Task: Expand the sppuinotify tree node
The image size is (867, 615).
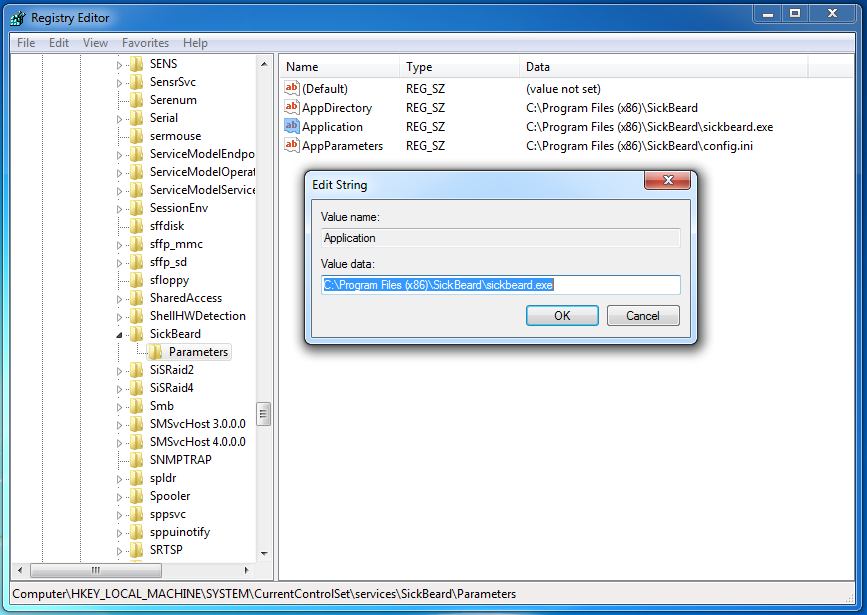Action: (119, 533)
